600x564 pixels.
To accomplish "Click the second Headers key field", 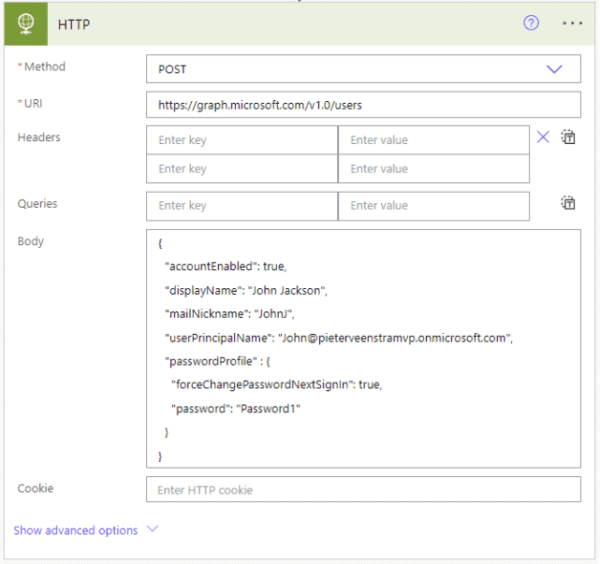I will 242,169.
